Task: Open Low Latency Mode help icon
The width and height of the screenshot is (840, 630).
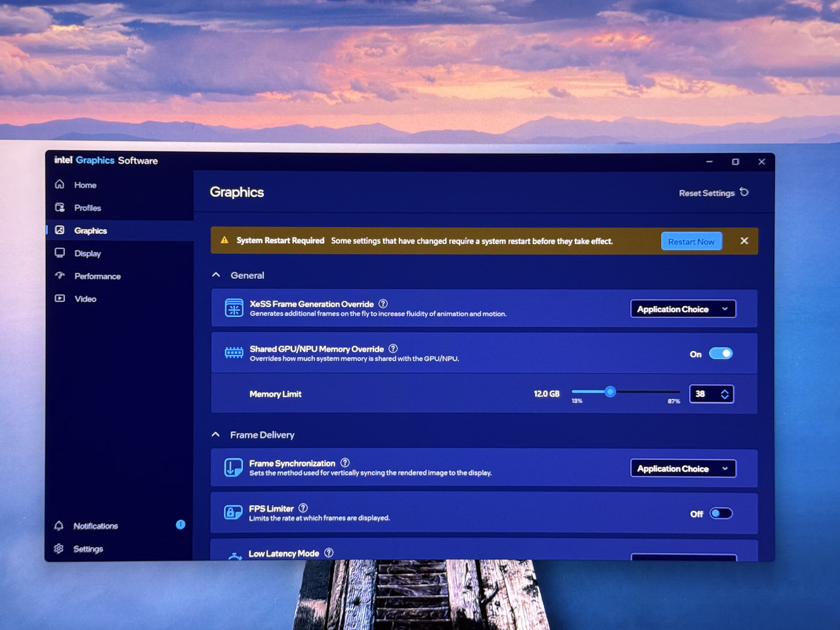Action: (x=329, y=553)
